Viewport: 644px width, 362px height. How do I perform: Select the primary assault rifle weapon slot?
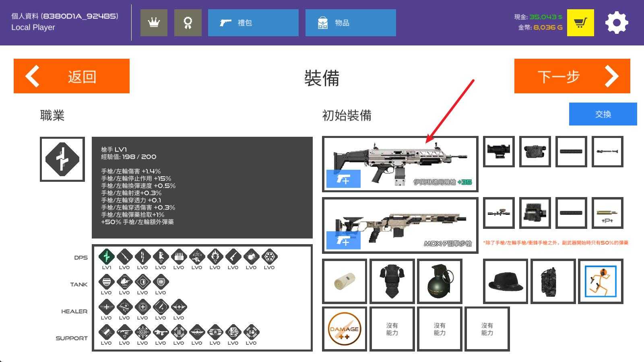coord(400,164)
